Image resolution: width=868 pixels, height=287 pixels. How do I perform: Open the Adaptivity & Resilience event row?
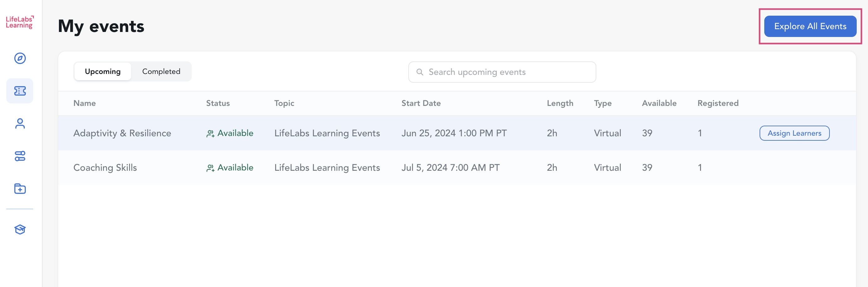(122, 133)
